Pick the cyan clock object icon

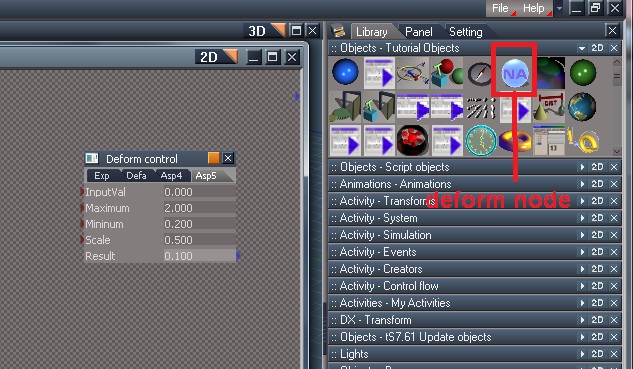(480, 140)
